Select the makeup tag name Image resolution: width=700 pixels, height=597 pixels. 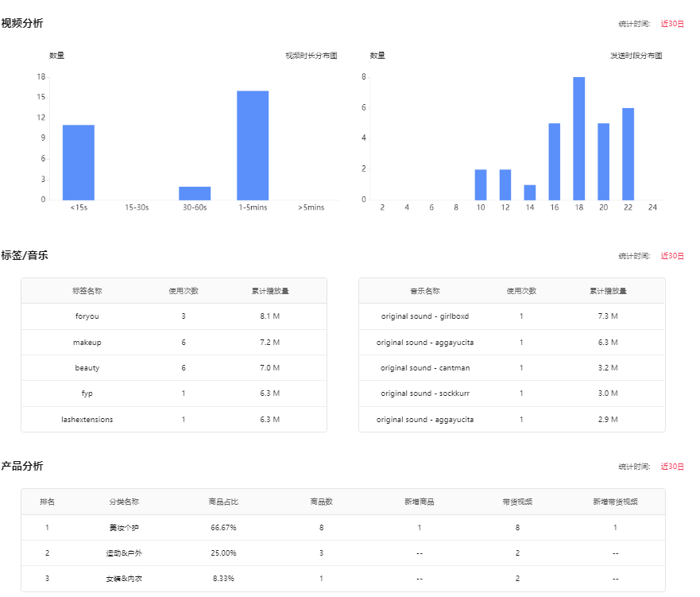87,343
